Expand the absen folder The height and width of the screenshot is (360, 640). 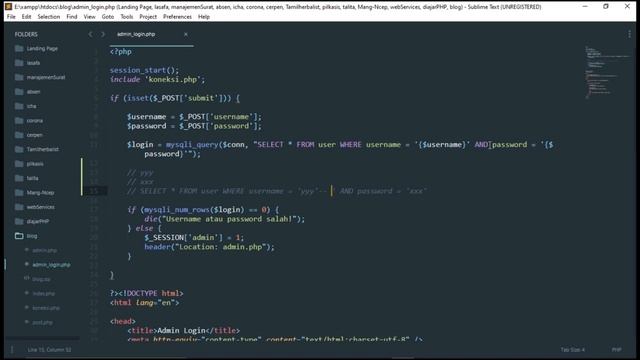click(27, 92)
